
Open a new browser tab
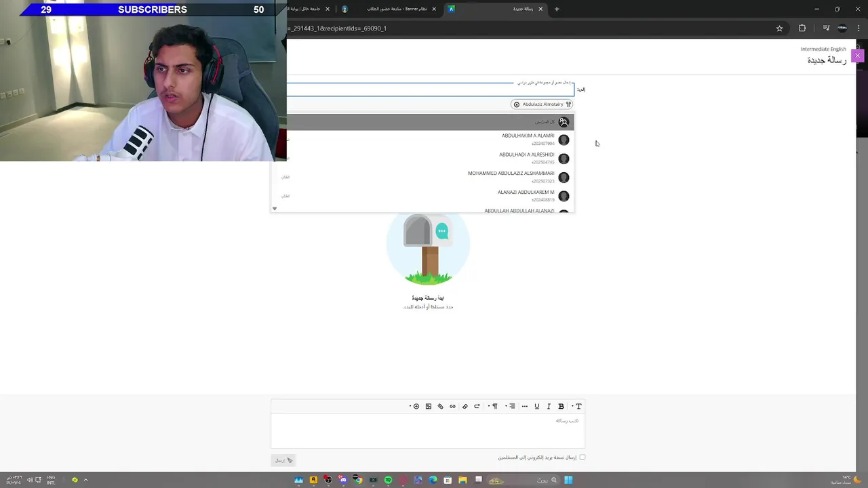point(557,9)
